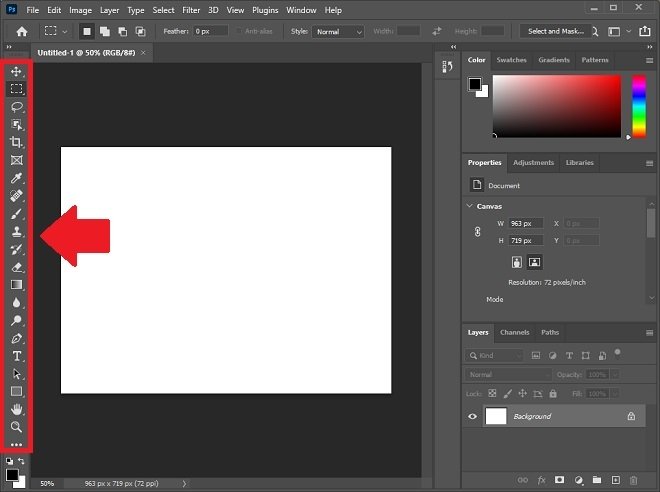Select the Brush tool
This screenshot has height=492, width=660.
click(x=16, y=214)
